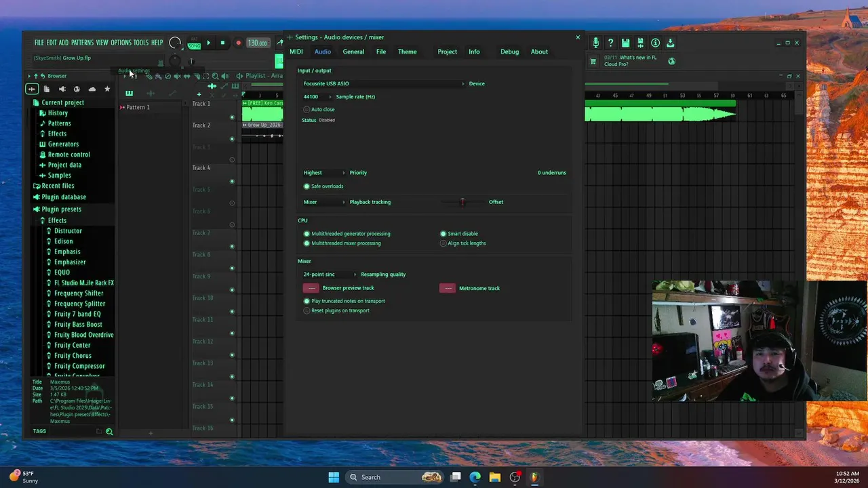
Task: Click the Stop transport button
Action: [222, 43]
